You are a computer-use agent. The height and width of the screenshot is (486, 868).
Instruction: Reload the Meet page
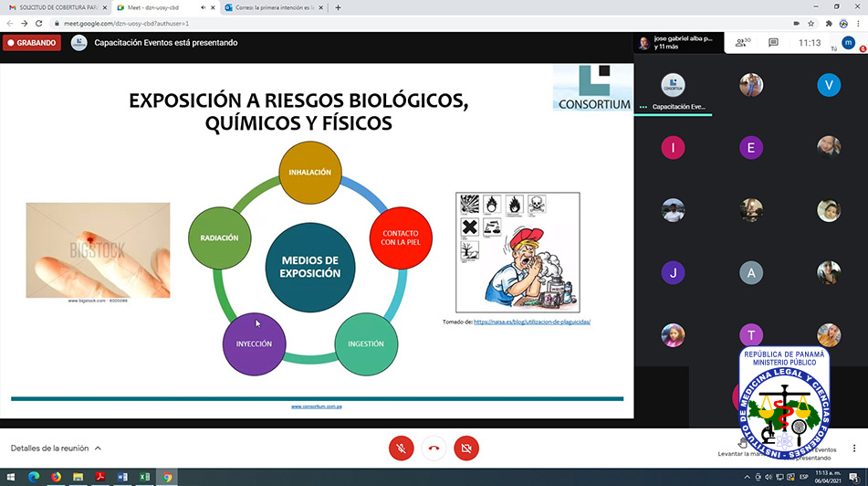38,23
